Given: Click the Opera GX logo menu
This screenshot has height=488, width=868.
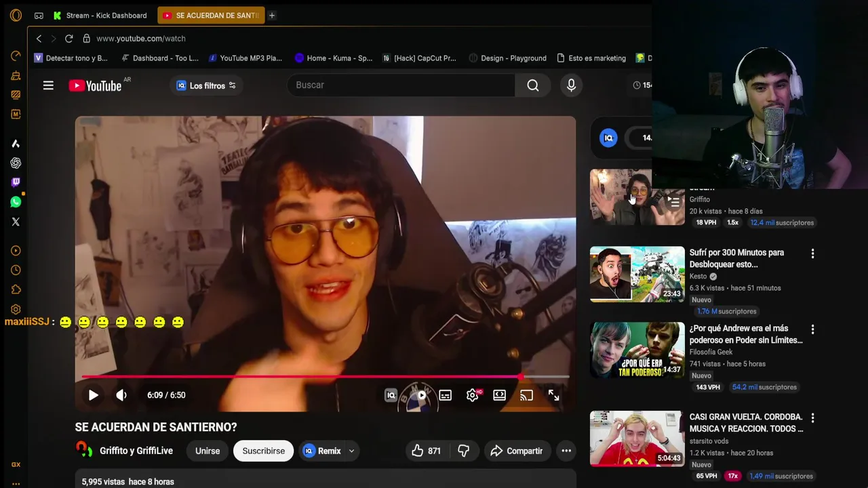Looking at the screenshot, I should [x=16, y=15].
